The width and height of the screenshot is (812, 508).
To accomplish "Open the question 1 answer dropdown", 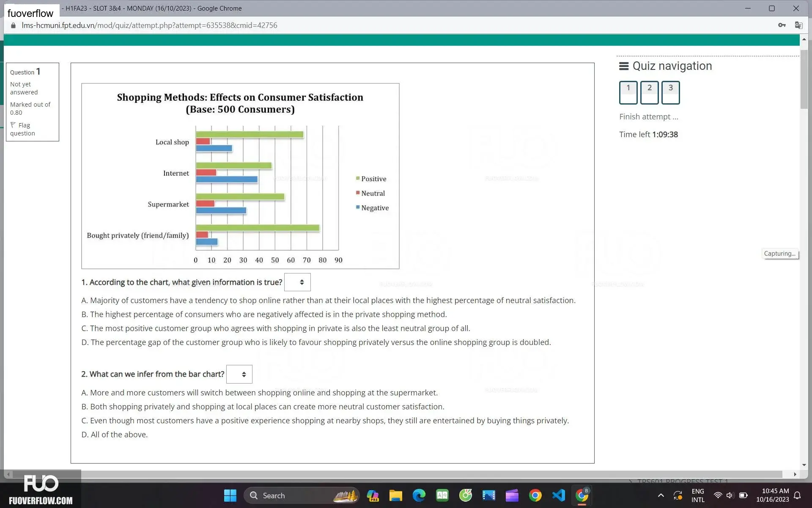I will 297,282.
